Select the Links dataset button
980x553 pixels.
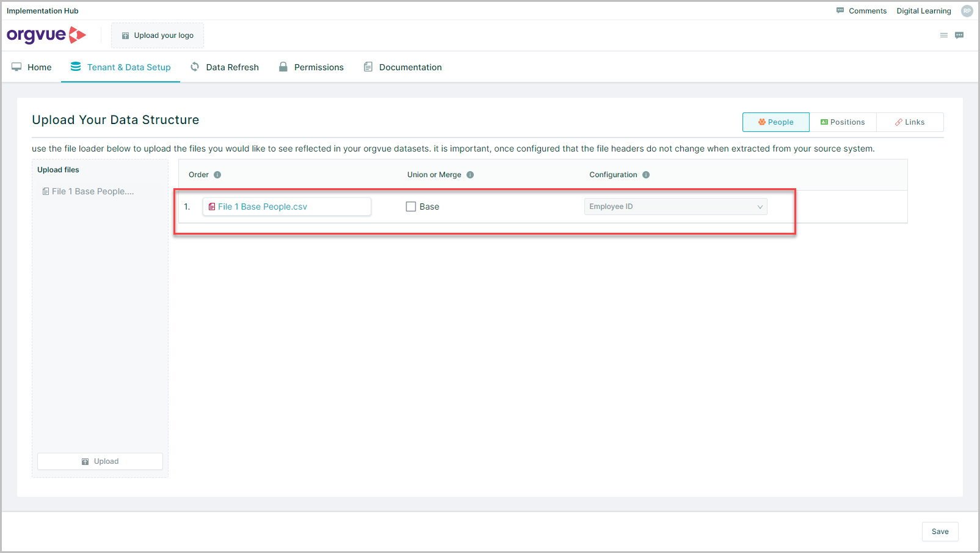point(910,122)
